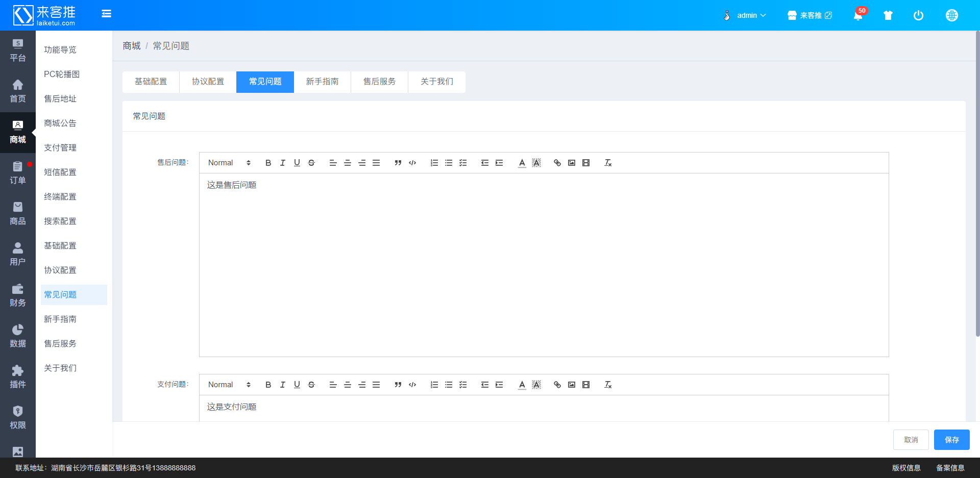Apply checklist in the 售后问题 editor
This screenshot has height=478, width=980.
tap(462, 163)
